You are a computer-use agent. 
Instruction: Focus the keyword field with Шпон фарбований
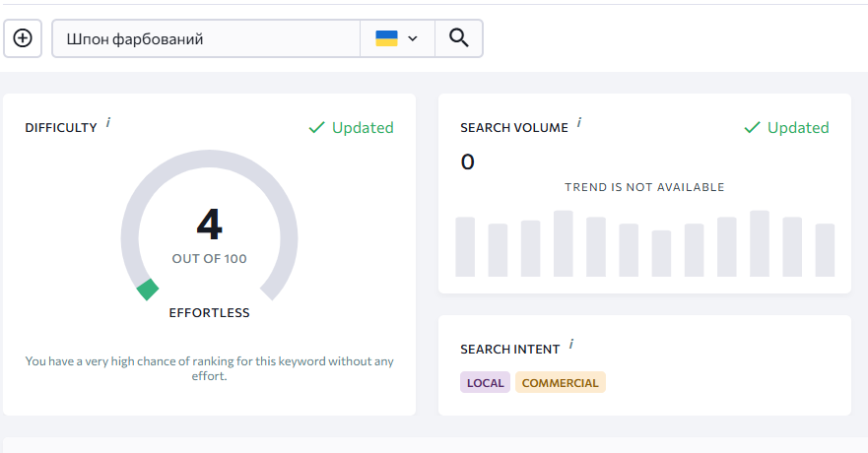pos(206,38)
